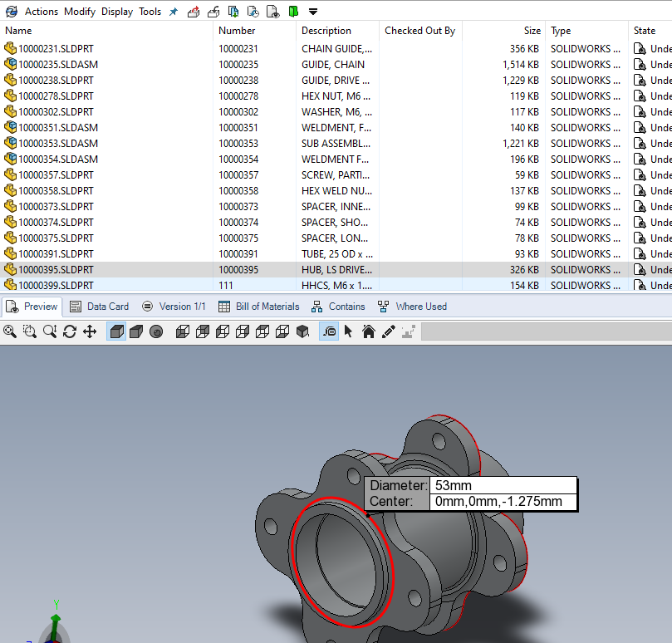Expand the toolbar overflow dropdown arrow
672x643 pixels.
[313, 12]
